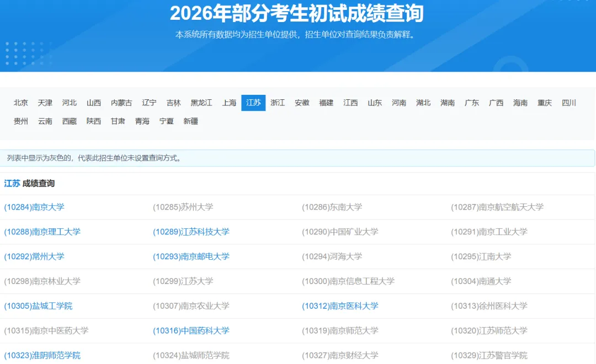Image resolution: width=596 pixels, height=364 pixels.
Task: Click greyed (10324)盐城师范学院 entry
Action: click(191, 355)
